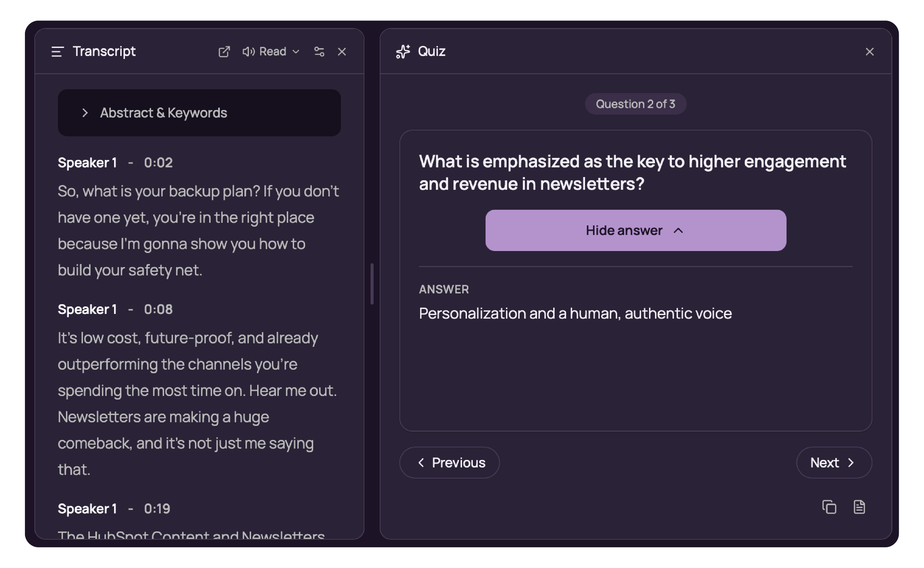
Task: Expand the Abstract & Keywords section
Action: click(199, 113)
